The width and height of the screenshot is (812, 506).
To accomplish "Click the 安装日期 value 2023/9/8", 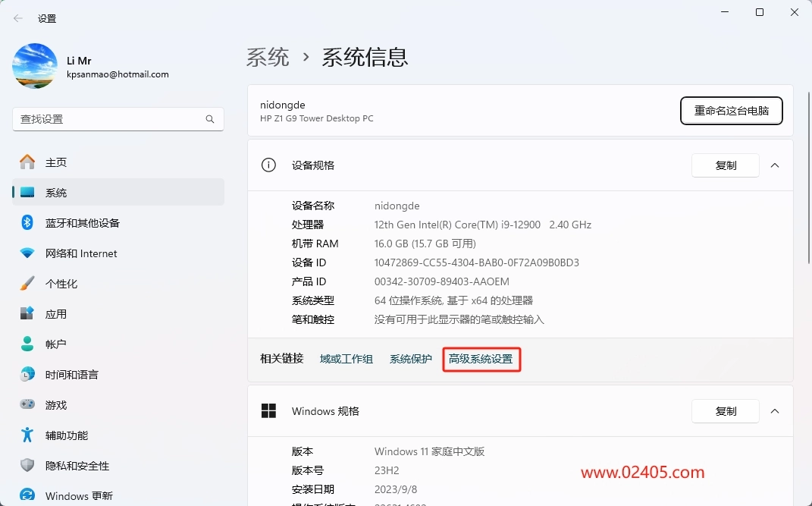I will 396,489.
